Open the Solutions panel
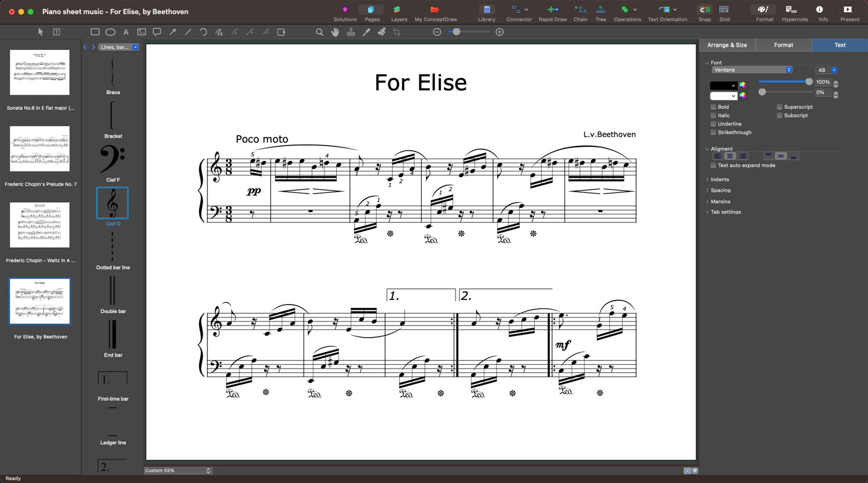Screen dimensions: 868x483 (x=345, y=13)
